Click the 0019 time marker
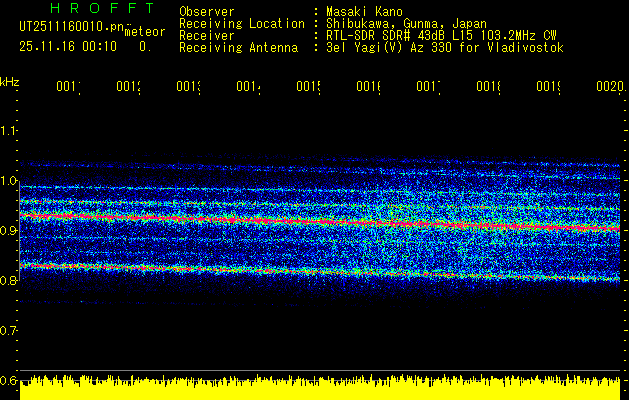 click(x=548, y=87)
